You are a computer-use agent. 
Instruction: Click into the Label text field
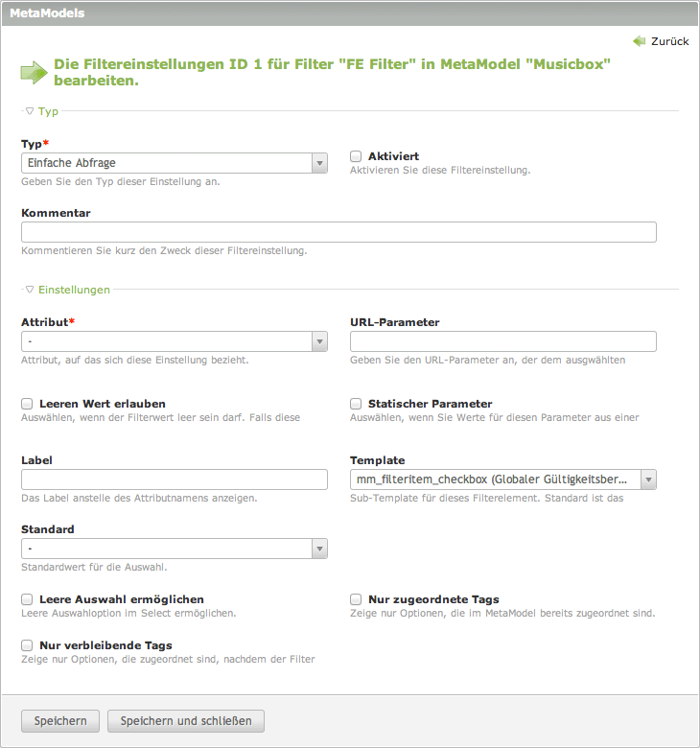[175, 479]
